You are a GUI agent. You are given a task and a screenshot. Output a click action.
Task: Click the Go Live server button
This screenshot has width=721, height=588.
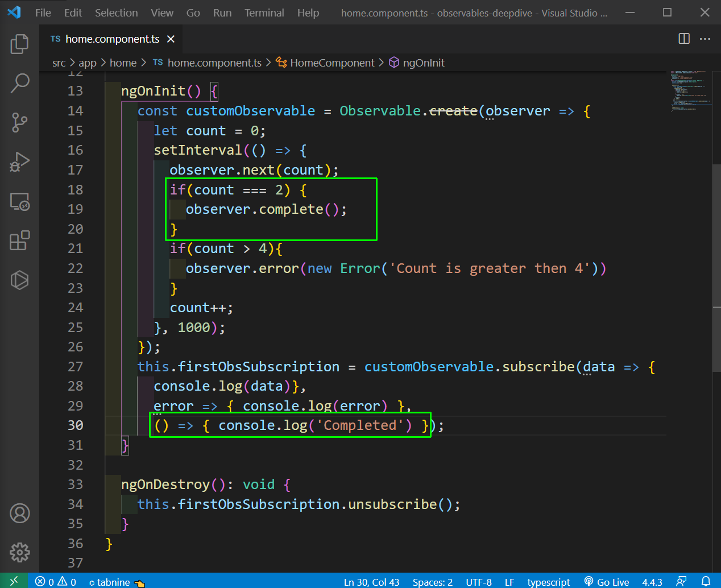click(x=607, y=582)
